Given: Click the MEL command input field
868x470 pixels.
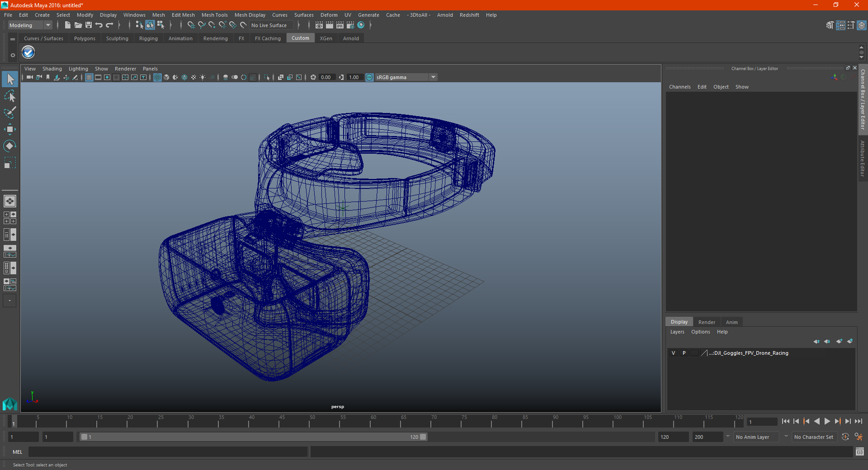Looking at the screenshot, I should 168,452.
